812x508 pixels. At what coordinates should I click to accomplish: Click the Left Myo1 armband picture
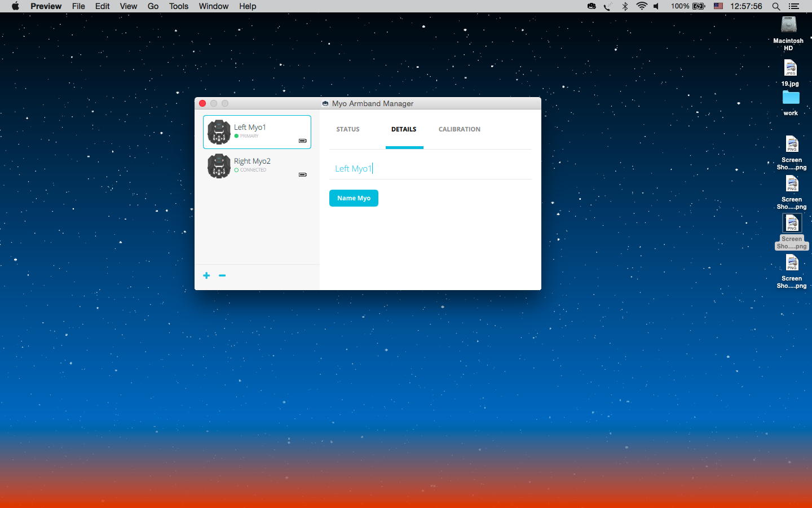219,132
